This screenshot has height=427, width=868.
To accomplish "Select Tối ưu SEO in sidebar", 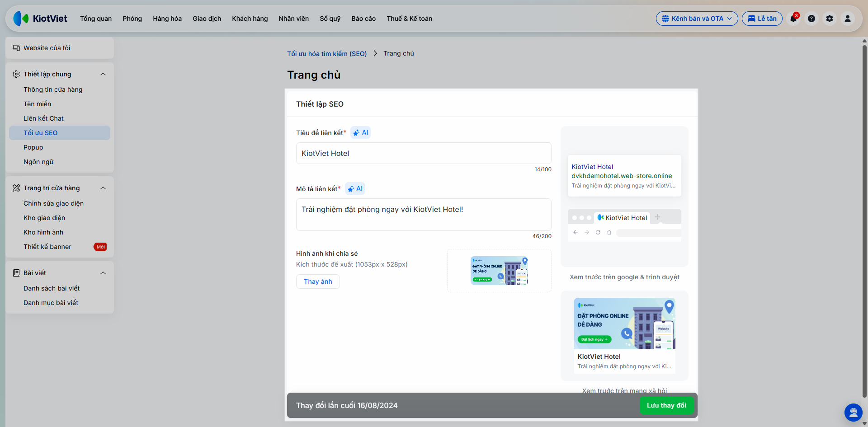I will point(60,133).
